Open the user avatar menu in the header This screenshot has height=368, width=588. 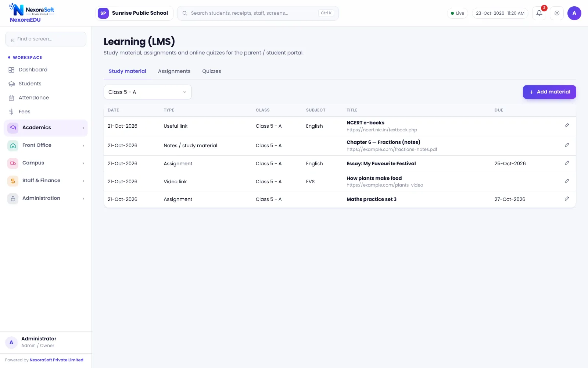[x=574, y=13]
